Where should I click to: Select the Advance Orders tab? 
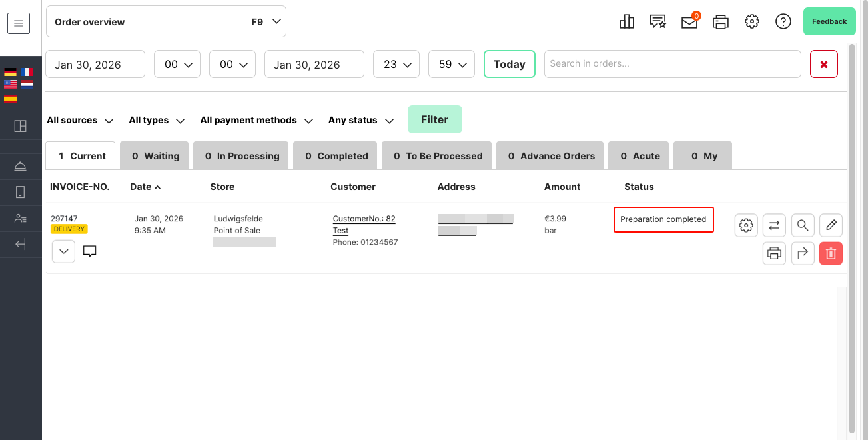coord(550,156)
